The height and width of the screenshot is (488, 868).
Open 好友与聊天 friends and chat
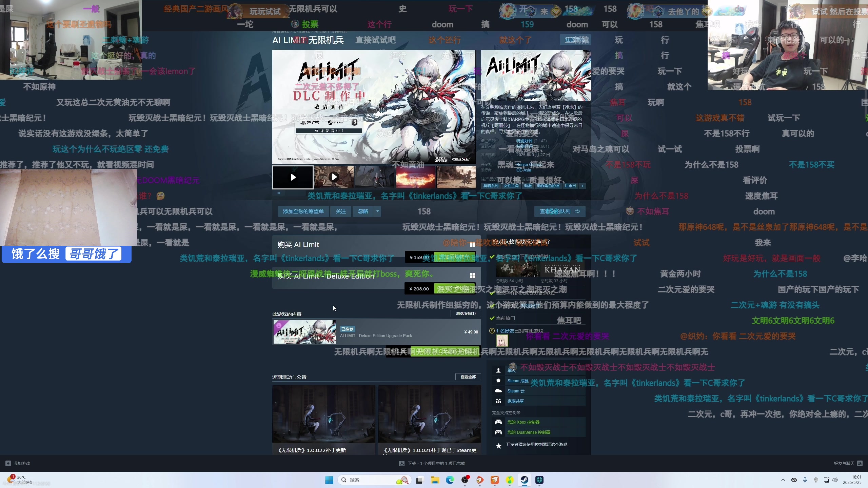[x=848, y=463]
